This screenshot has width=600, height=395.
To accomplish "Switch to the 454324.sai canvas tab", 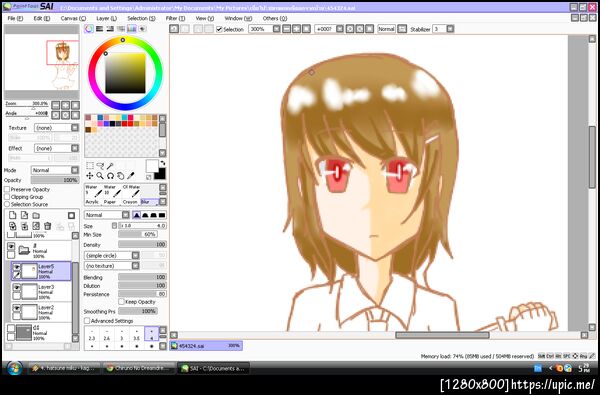I will pos(206,346).
